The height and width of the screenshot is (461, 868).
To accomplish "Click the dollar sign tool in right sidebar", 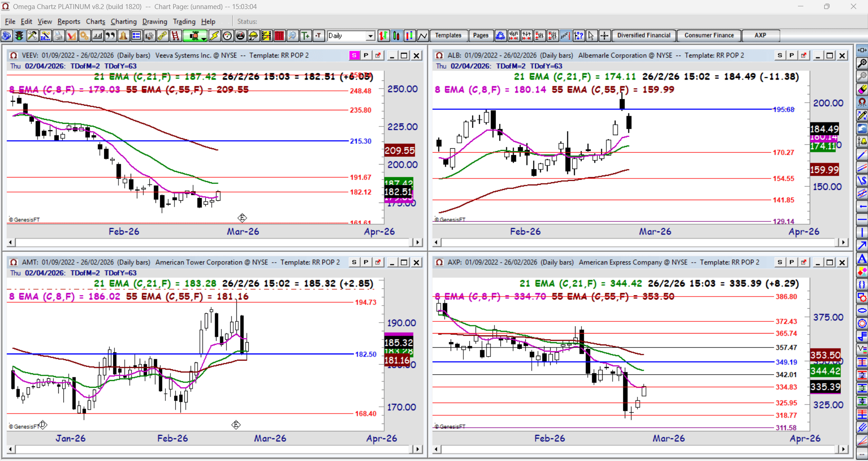I will point(862,181).
